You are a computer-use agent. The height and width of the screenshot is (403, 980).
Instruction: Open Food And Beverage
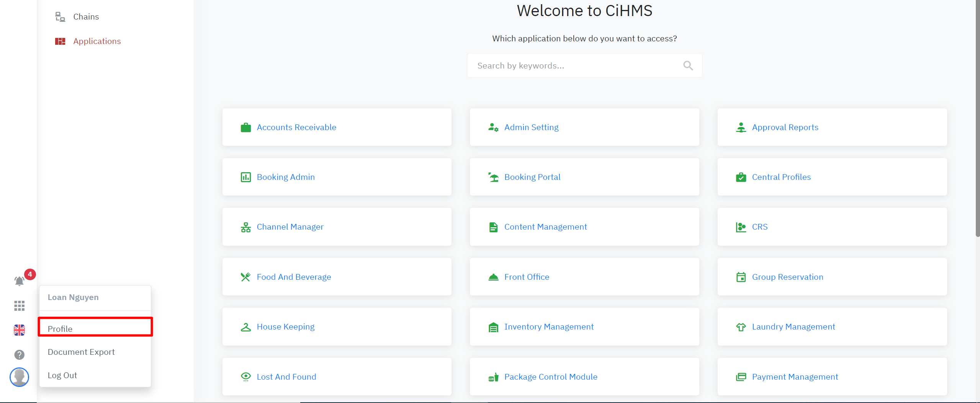point(337,277)
